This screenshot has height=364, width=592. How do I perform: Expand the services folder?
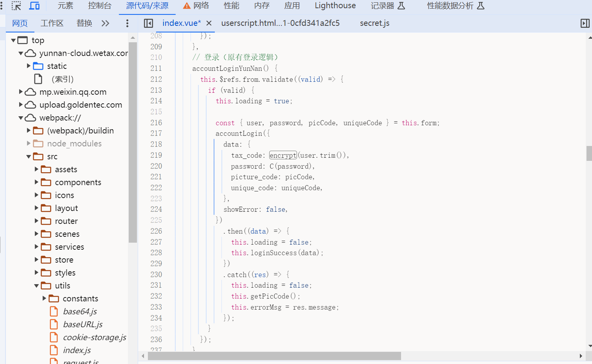[36, 247]
